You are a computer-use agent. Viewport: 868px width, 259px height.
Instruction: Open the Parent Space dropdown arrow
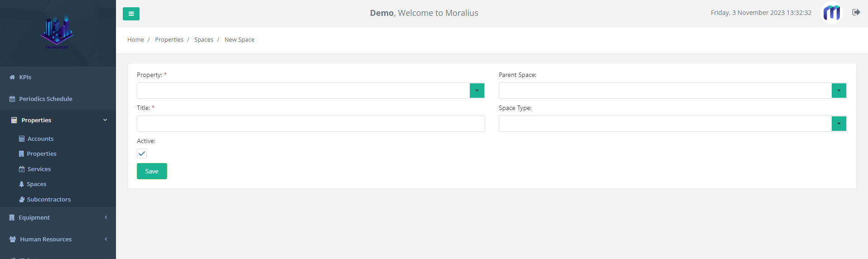click(x=839, y=91)
